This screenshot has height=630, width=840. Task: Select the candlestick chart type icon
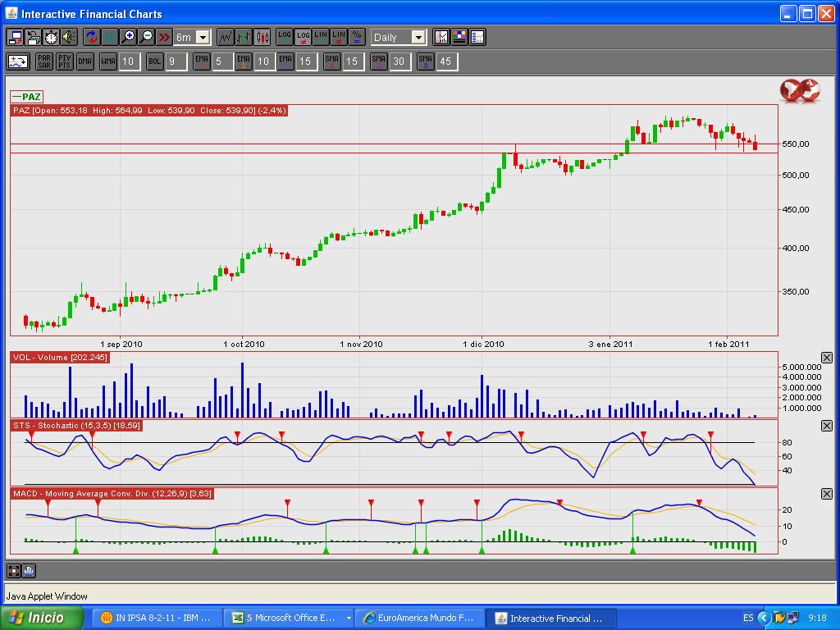click(262, 37)
